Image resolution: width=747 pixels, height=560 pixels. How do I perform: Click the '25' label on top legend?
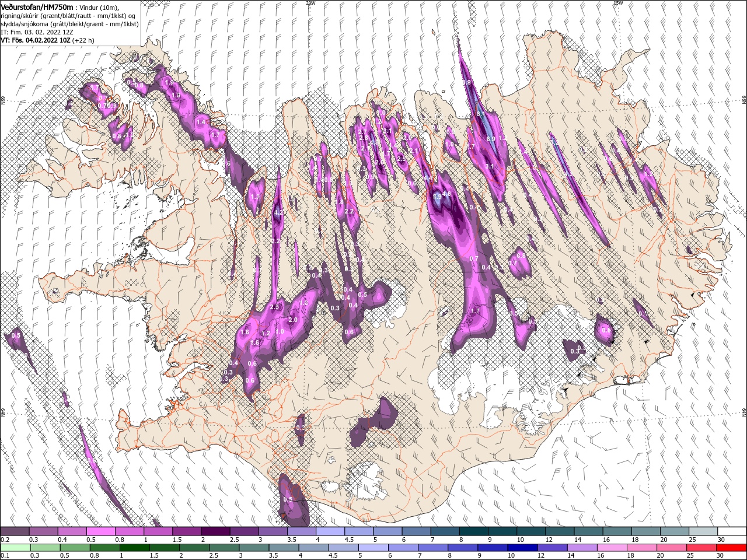692,540
